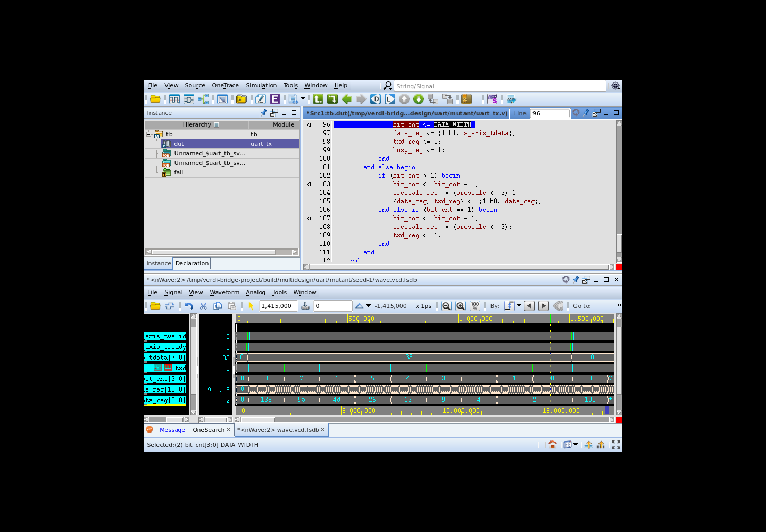Click the source code vertical scrollbar
766x532 pixels.
(619, 192)
